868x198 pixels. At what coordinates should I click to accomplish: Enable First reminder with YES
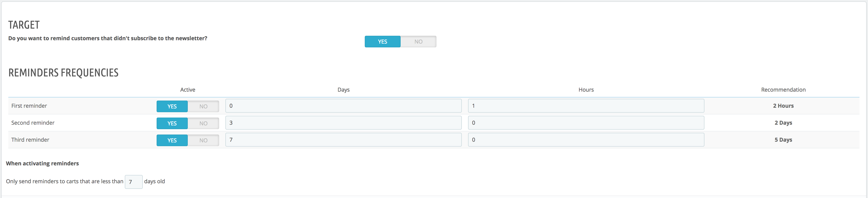[x=172, y=106]
